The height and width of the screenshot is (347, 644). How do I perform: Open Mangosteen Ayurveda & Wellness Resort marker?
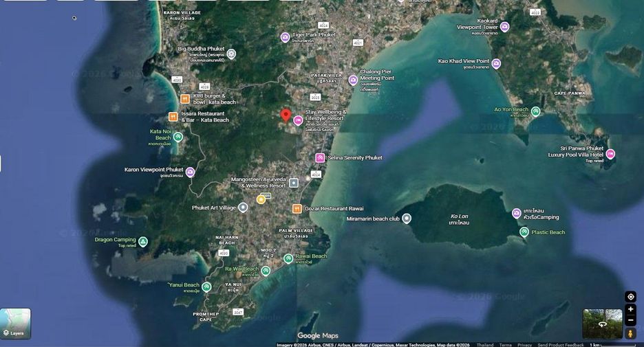[x=294, y=183]
